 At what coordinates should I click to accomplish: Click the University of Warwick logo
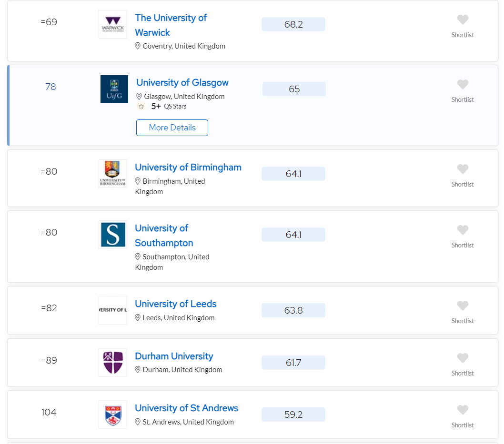[113, 24]
